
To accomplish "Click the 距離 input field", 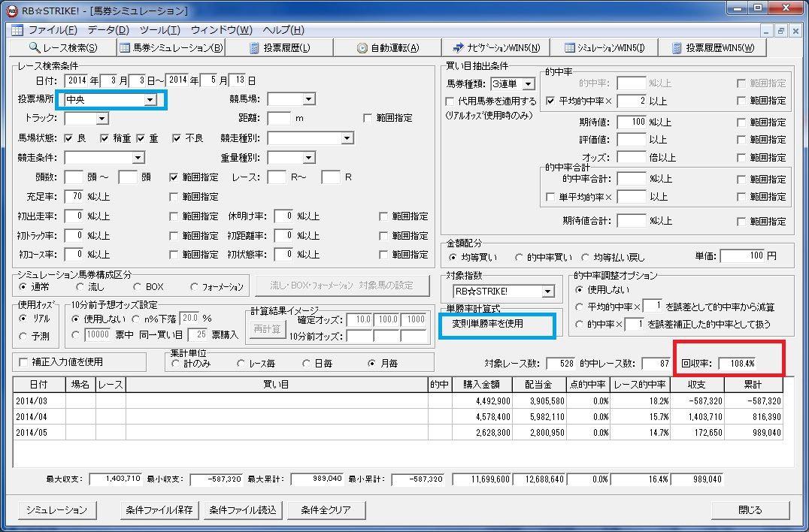I will click(279, 119).
